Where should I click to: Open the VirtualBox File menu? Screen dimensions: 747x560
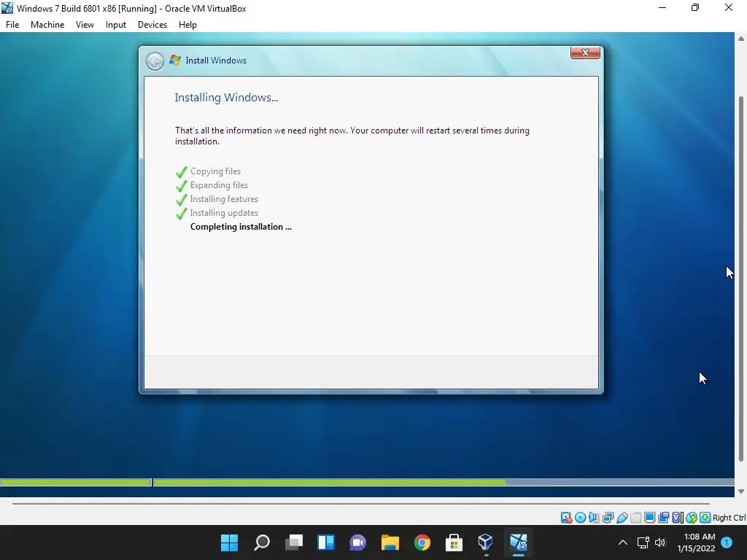(x=12, y=25)
